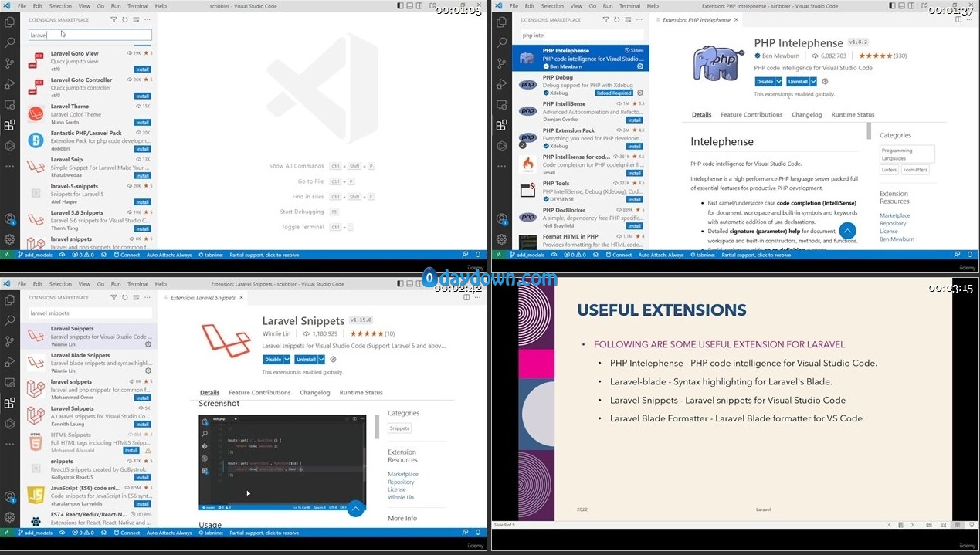Click the gear on the Laravel Blade Snippets row
Viewport: 980px width, 555px height.
[148, 371]
